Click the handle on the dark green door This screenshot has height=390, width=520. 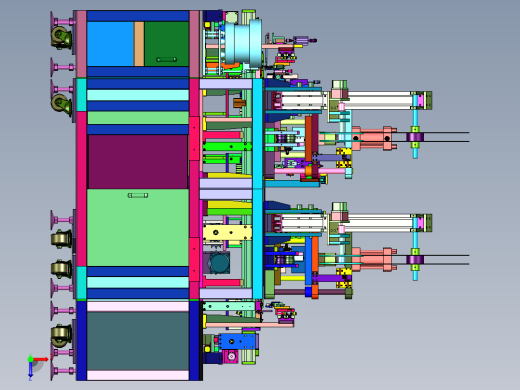(167, 60)
